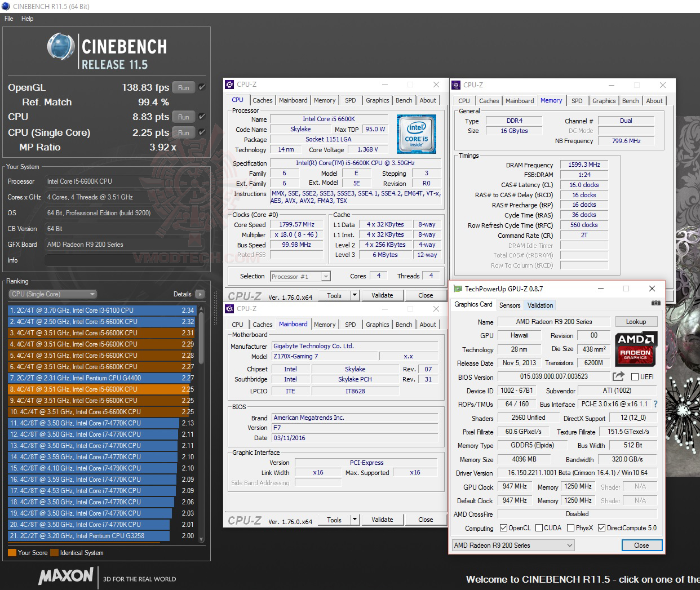The width and height of the screenshot is (700, 590).
Task: Open the Help menu in Cinebench
Action: (x=28, y=19)
